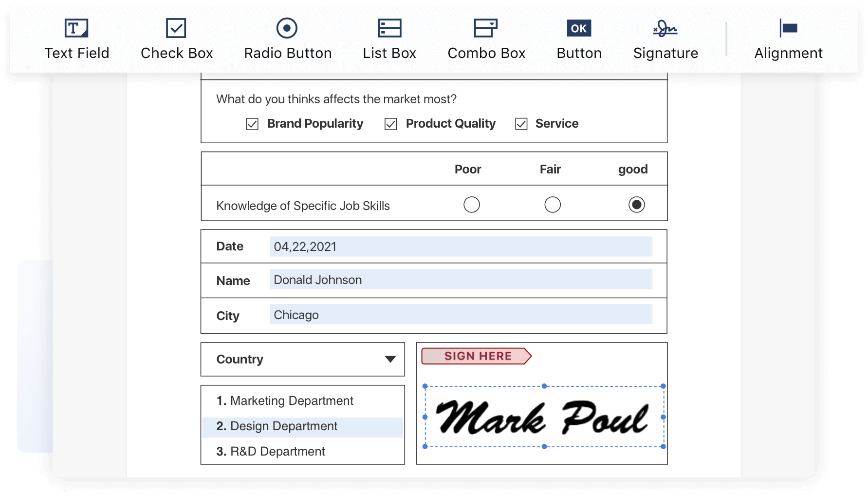Uncheck the Service checkbox

tap(521, 124)
